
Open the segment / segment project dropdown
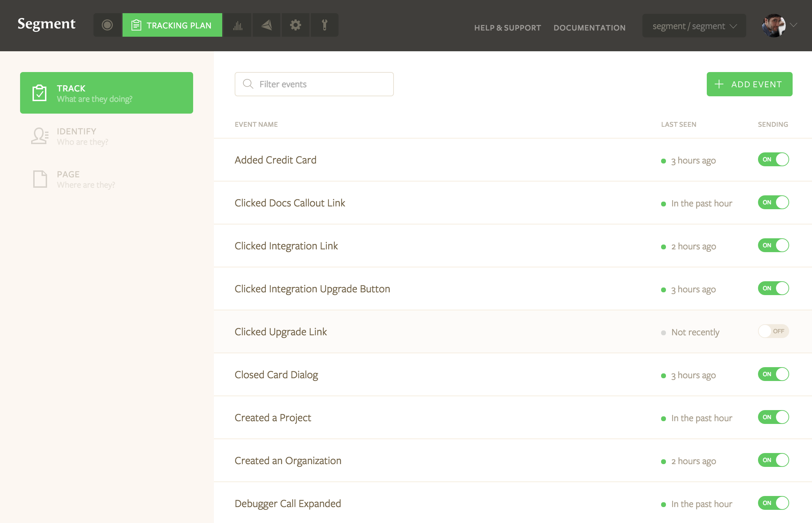pyautogui.click(x=694, y=26)
